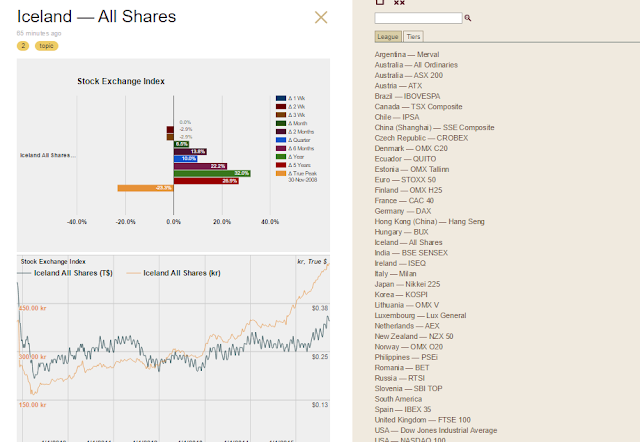Image resolution: width=640 pixels, height=442 pixels.
Task: Open USA — Dow Jones Industrial Average
Action: click(x=436, y=430)
